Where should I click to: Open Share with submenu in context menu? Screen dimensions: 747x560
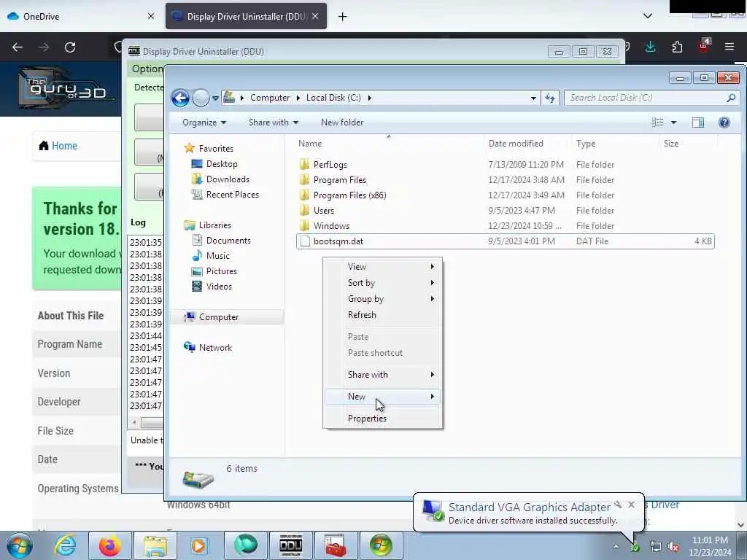click(382, 375)
